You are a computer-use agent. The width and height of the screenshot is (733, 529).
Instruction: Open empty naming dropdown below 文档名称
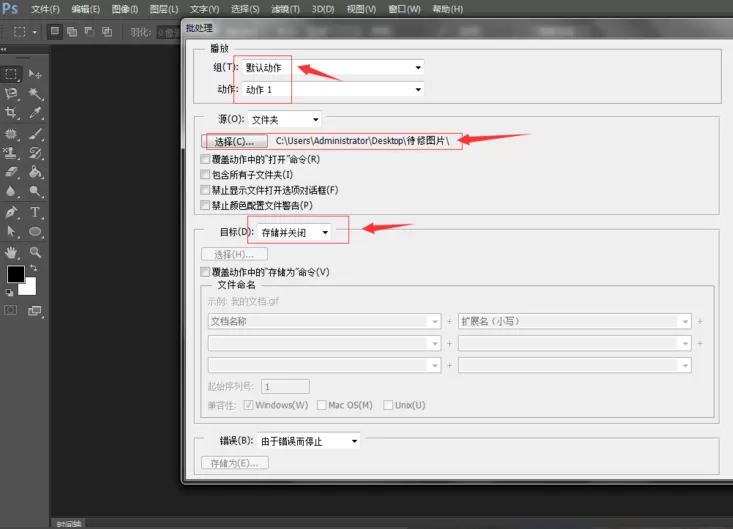[324, 343]
